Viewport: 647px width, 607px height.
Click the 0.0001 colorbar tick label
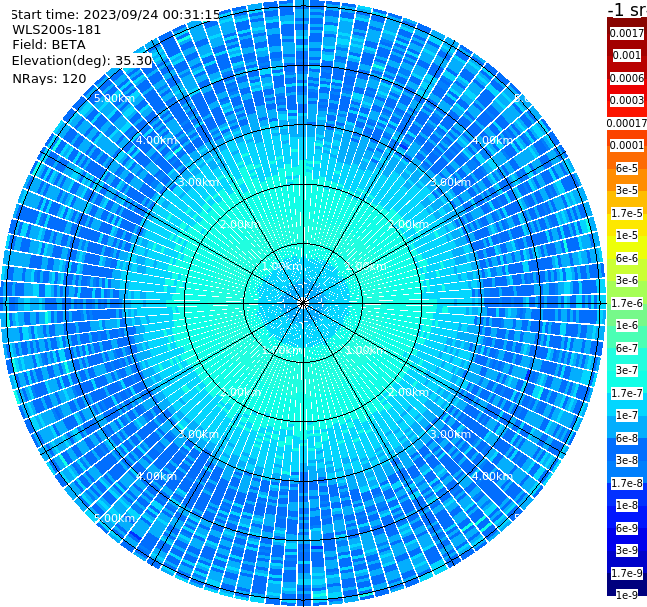pyautogui.click(x=627, y=145)
